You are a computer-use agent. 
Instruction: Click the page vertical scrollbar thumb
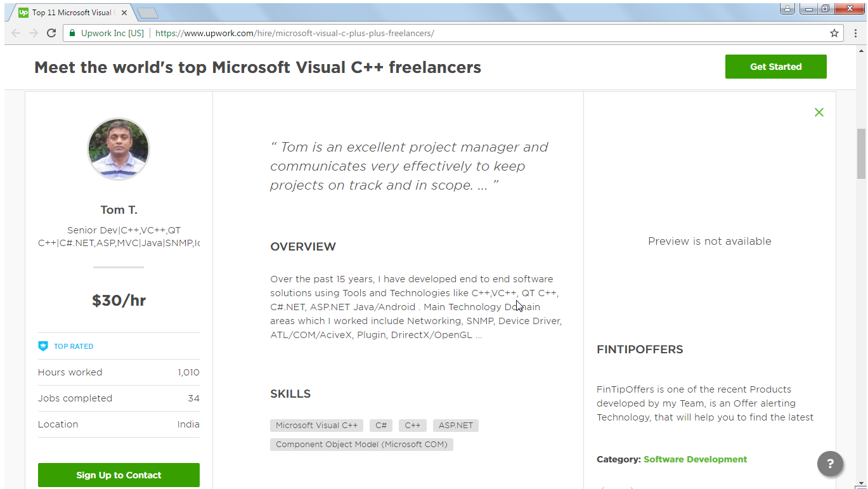[861, 153]
